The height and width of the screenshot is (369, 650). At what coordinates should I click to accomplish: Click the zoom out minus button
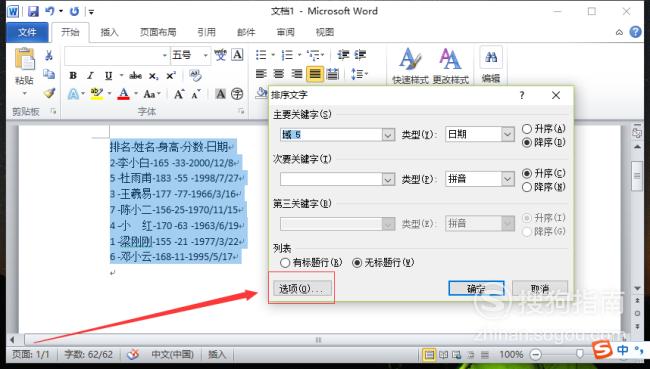536,355
